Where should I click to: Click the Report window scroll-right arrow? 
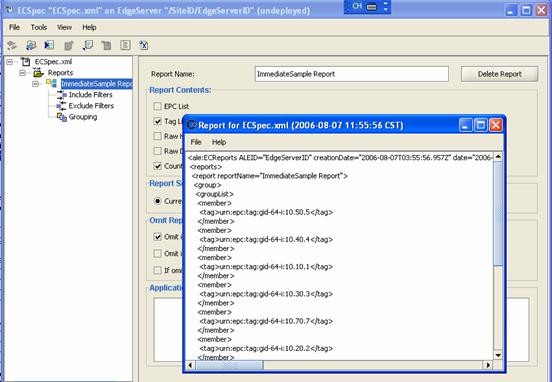pyautogui.click(x=489, y=365)
